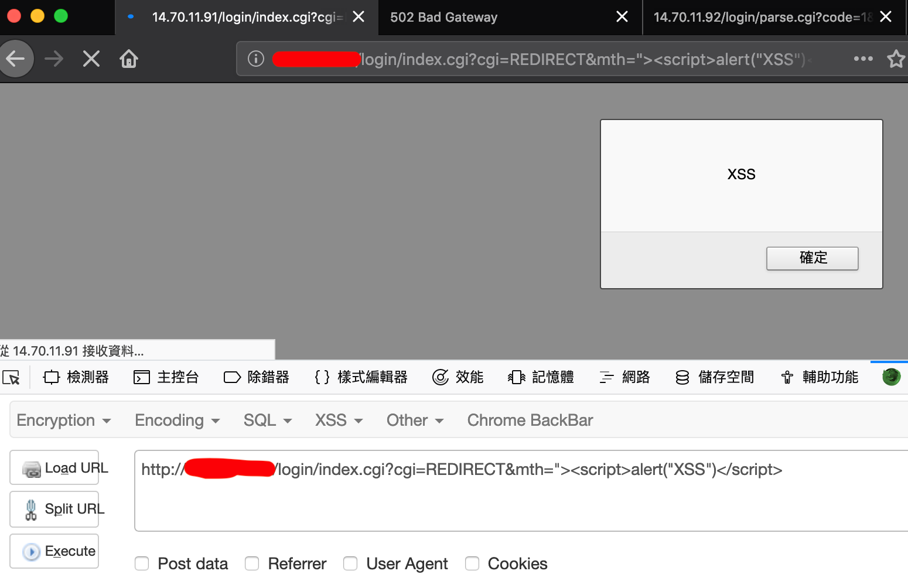Open the Firefox home page
Screen dimensions: 908x588
pos(129,59)
